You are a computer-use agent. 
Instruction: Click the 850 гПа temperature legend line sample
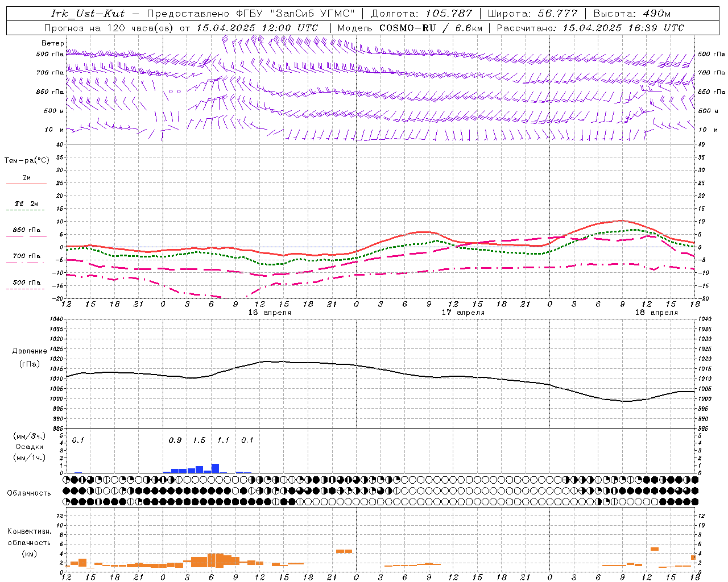(x=26, y=236)
